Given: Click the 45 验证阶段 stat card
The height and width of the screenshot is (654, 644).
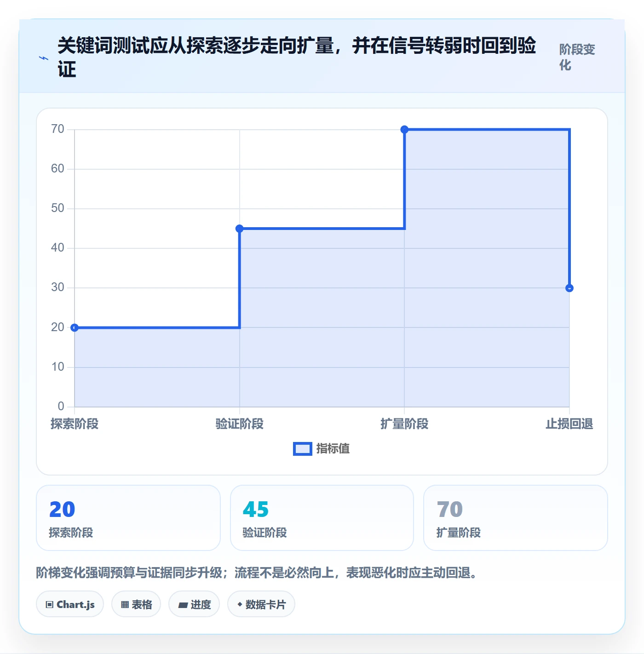Looking at the screenshot, I should (x=322, y=518).
